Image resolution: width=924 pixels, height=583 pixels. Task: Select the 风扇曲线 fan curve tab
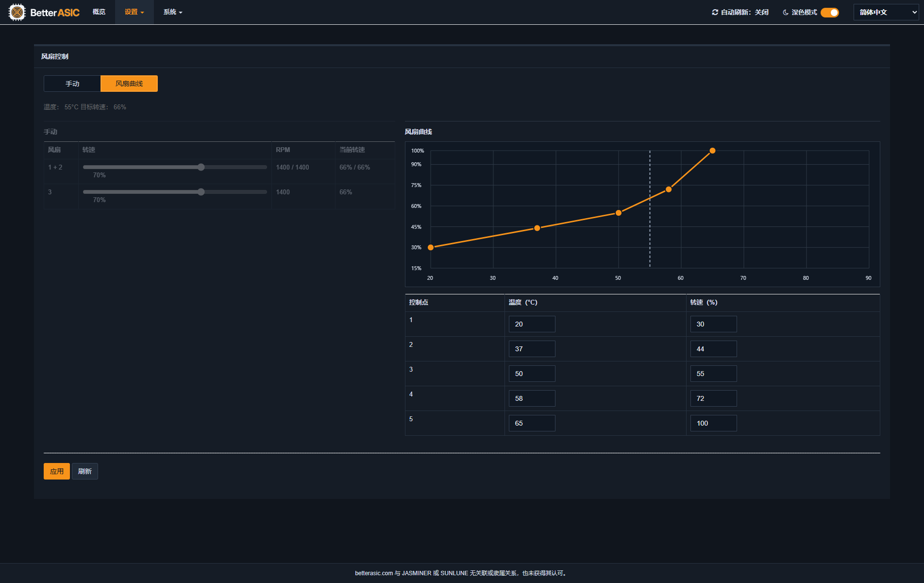click(x=129, y=84)
